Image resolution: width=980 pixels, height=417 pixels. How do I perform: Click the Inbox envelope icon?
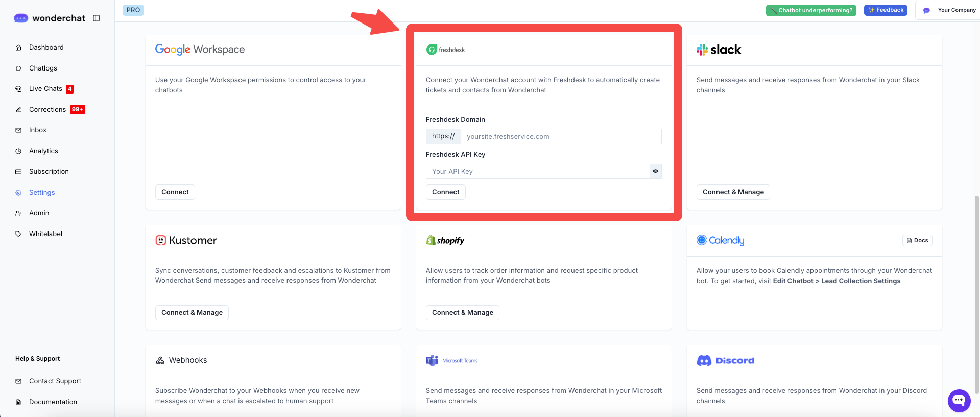(18, 130)
